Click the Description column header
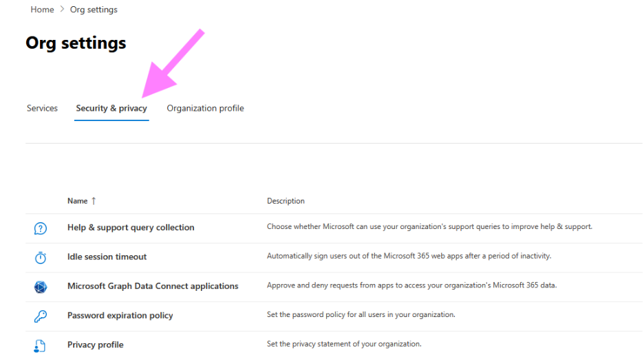This screenshot has height=359, width=644. [x=286, y=201]
